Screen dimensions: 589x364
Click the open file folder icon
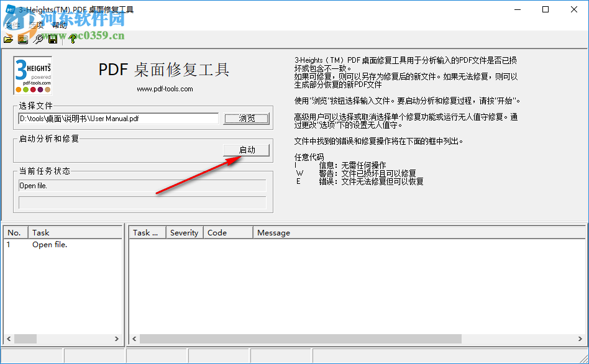8,39
